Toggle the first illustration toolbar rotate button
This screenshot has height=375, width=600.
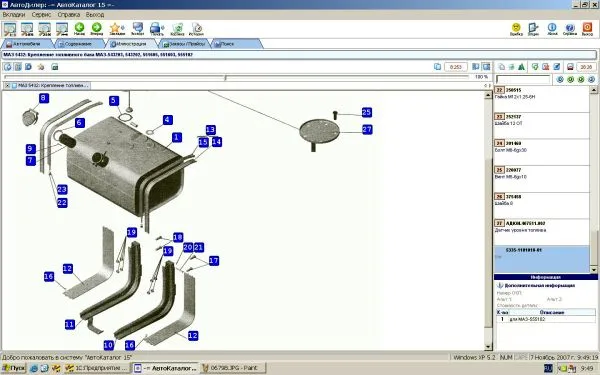(7, 67)
